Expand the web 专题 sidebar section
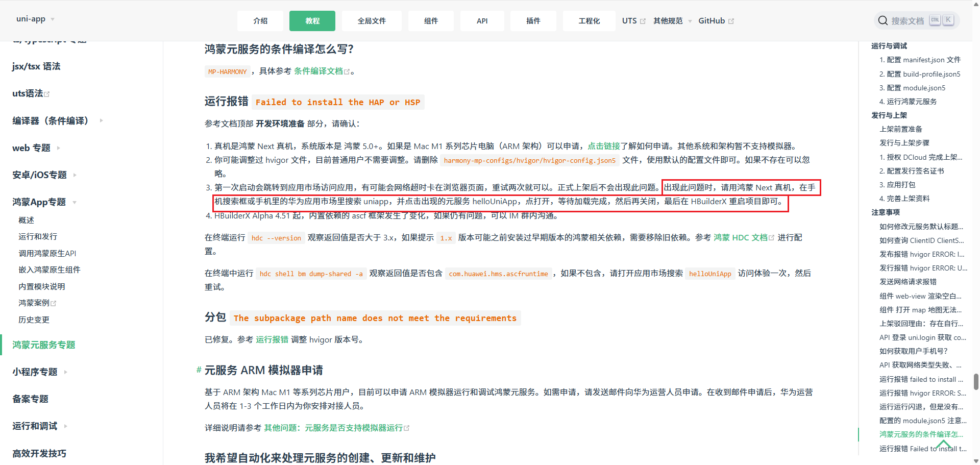This screenshot has width=980, height=465. [36, 148]
